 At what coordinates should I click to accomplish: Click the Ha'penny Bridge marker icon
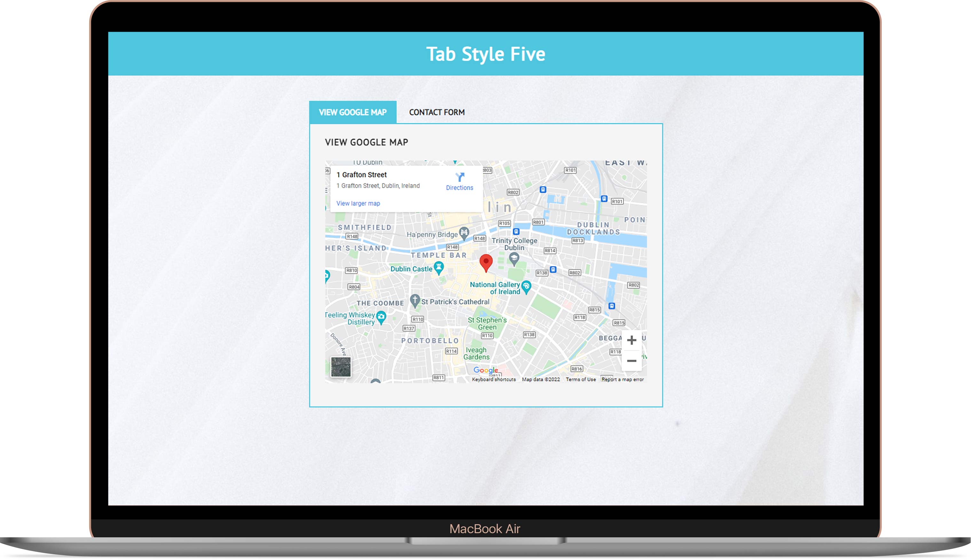464,233
